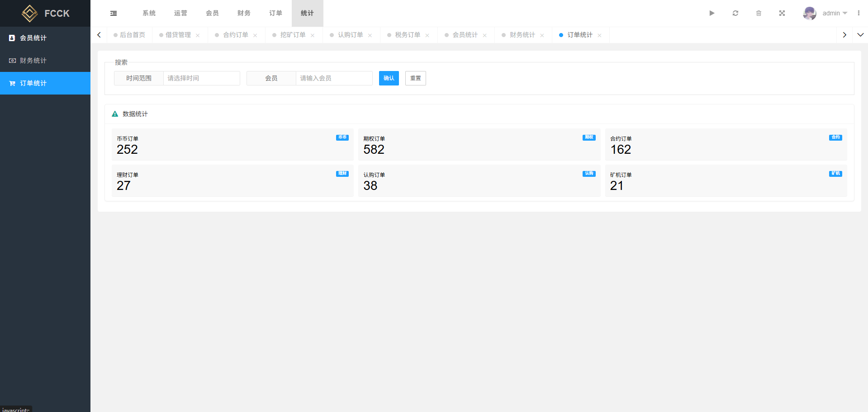Click the FCCK logo
Image resolution: width=868 pixels, height=412 pixels.
click(x=45, y=13)
